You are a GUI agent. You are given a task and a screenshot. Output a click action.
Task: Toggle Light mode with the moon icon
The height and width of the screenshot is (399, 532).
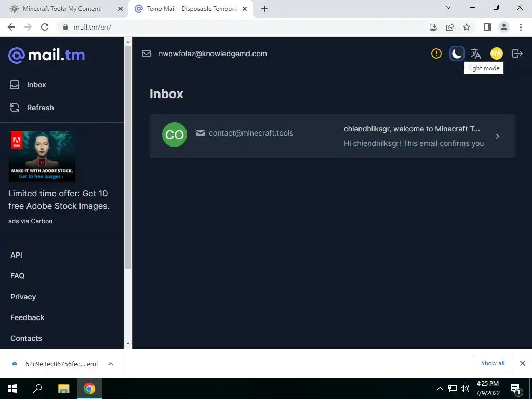(x=457, y=54)
